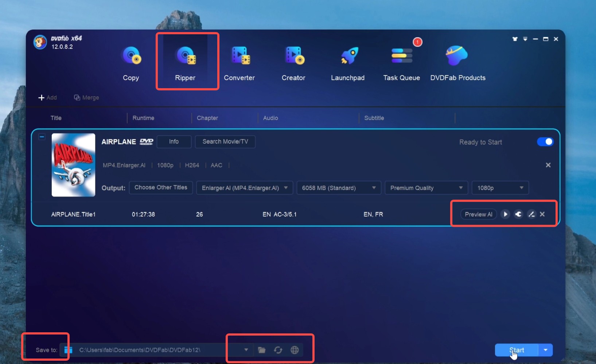The height and width of the screenshot is (364, 596).
Task: Open the Converter module
Action: pyautogui.click(x=239, y=63)
